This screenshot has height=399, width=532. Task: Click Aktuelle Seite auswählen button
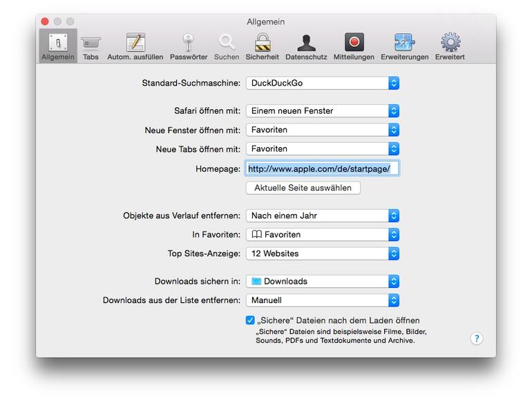pyautogui.click(x=303, y=188)
